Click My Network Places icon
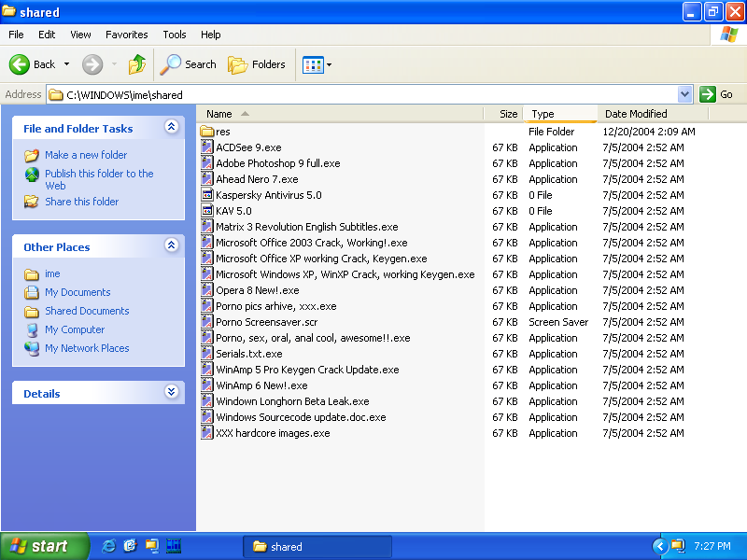The height and width of the screenshot is (560, 747). coord(32,348)
